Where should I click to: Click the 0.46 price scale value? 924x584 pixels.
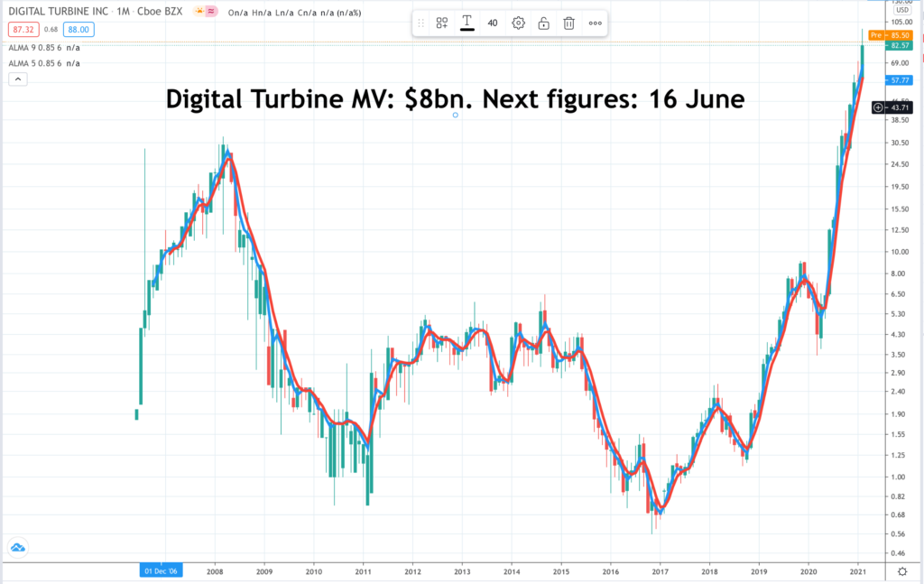(900, 552)
